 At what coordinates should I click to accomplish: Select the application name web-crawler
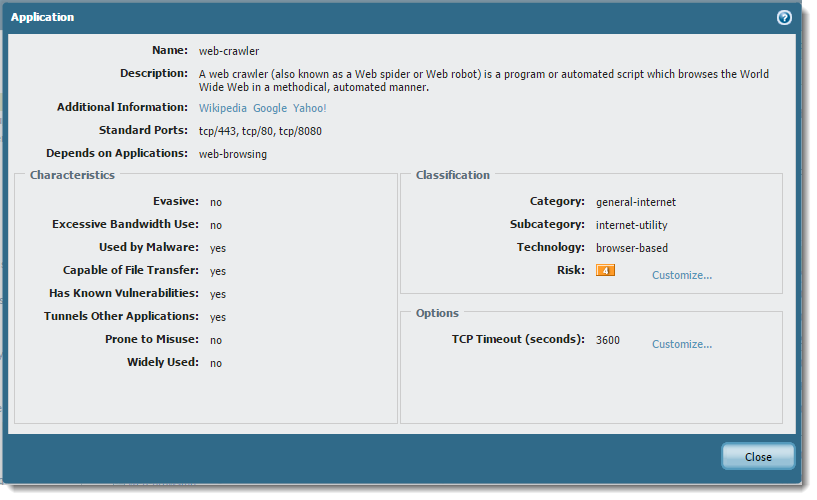pos(229,51)
